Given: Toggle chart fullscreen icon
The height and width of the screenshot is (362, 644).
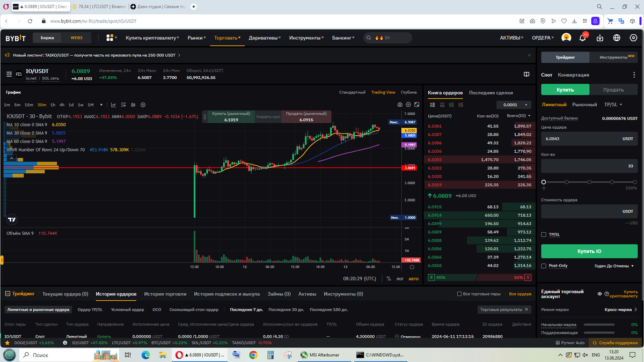Looking at the screenshot, I should [418, 105].
